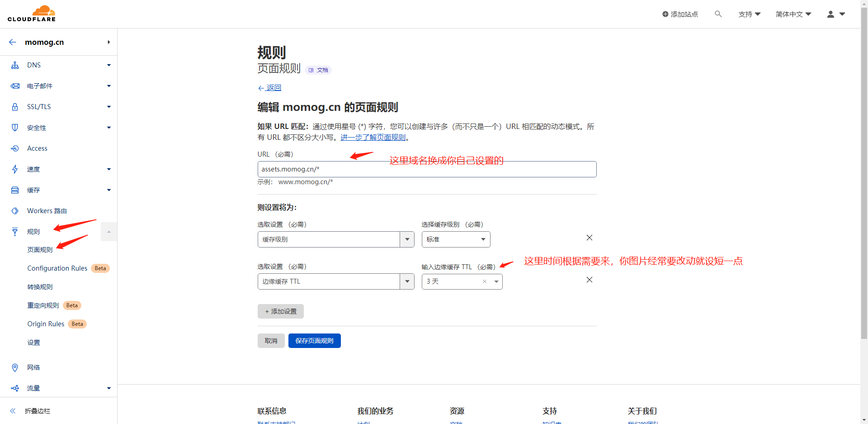Click the Cloudflare logo
This screenshot has height=424, width=868.
coord(32,14)
